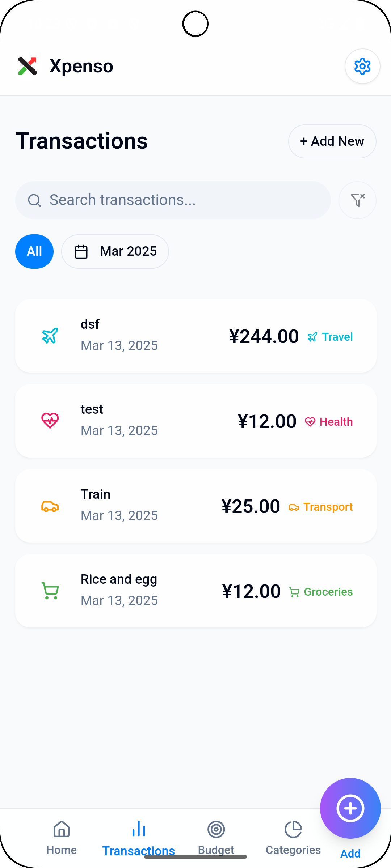391x868 pixels.
Task: Tap the shopping cart icon on Rice and egg
Action: [50, 591]
